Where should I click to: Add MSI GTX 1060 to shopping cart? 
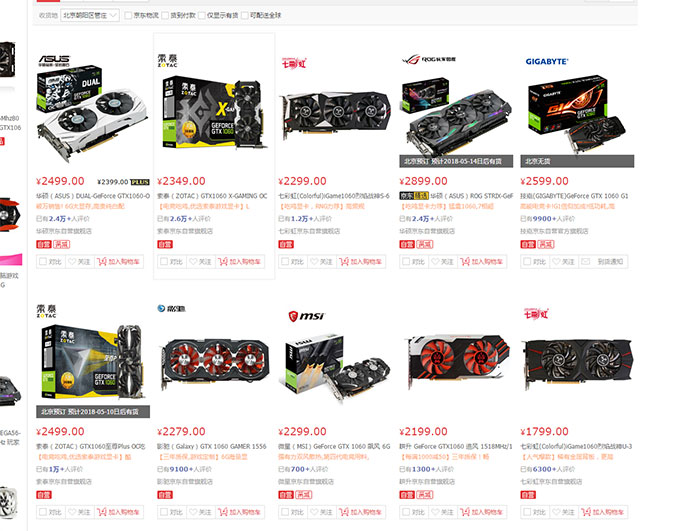(x=361, y=512)
